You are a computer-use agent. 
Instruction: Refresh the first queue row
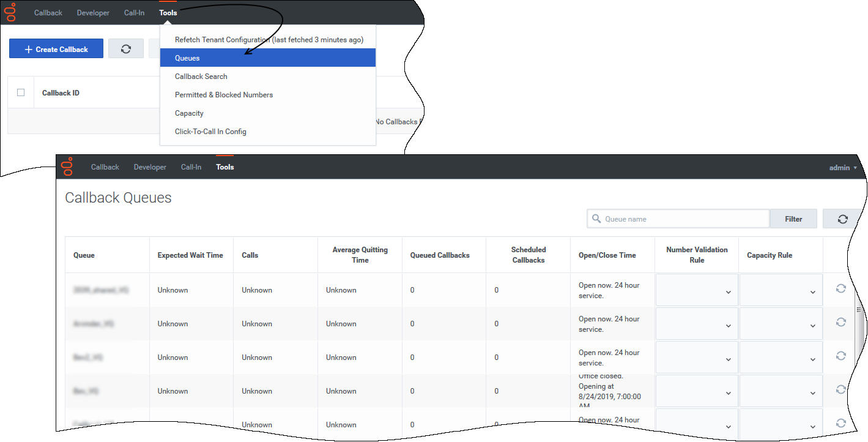[840, 288]
